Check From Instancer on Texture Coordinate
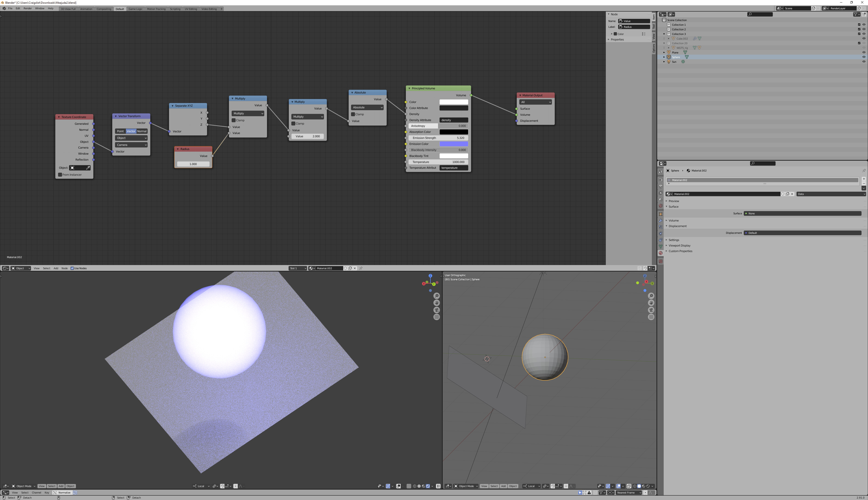The image size is (868, 500). (x=60, y=175)
